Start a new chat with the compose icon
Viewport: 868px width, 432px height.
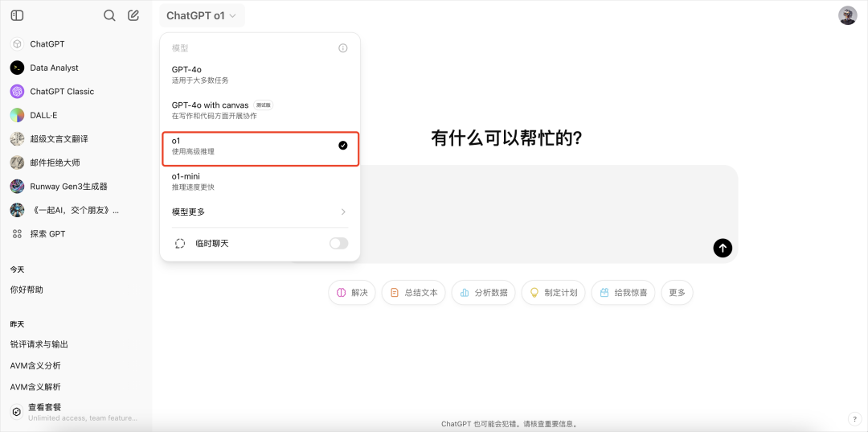click(x=133, y=15)
